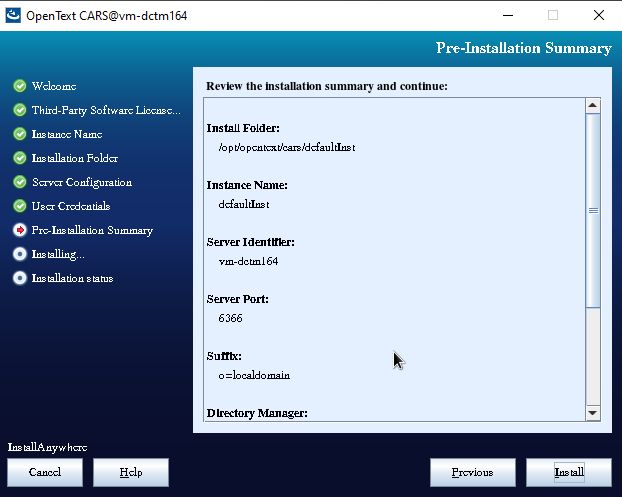Image resolution: width=622 pixels, height=497 pixels.
Task: Go back with the Previous button
Action: pos(472,472)
